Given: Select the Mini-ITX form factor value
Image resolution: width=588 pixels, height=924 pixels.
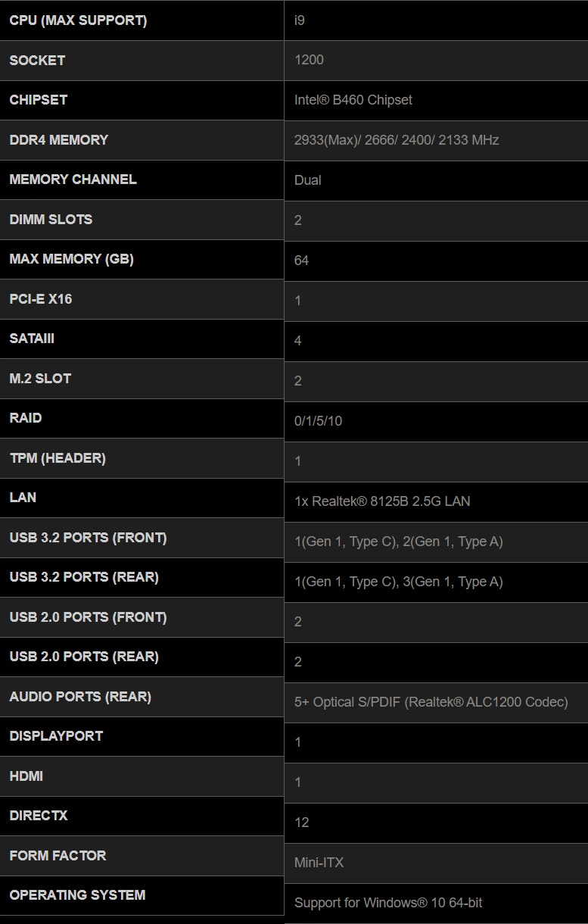Looking at the screenshot, I should 319,863.
